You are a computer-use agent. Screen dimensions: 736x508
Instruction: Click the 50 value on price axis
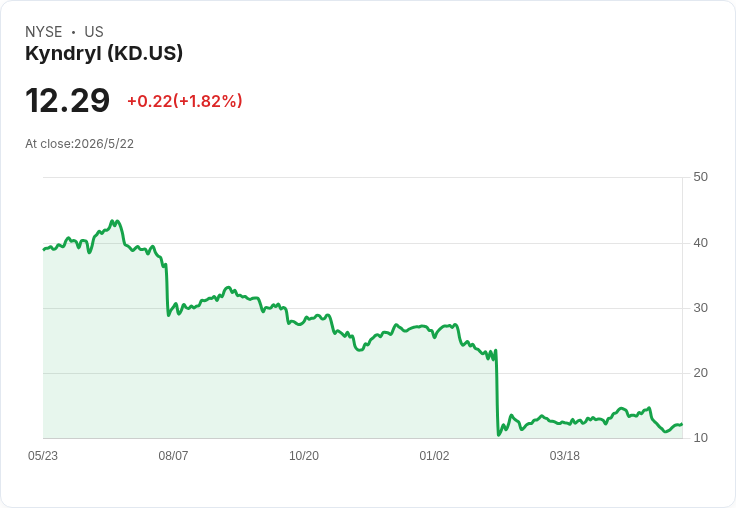pos(700,177)
